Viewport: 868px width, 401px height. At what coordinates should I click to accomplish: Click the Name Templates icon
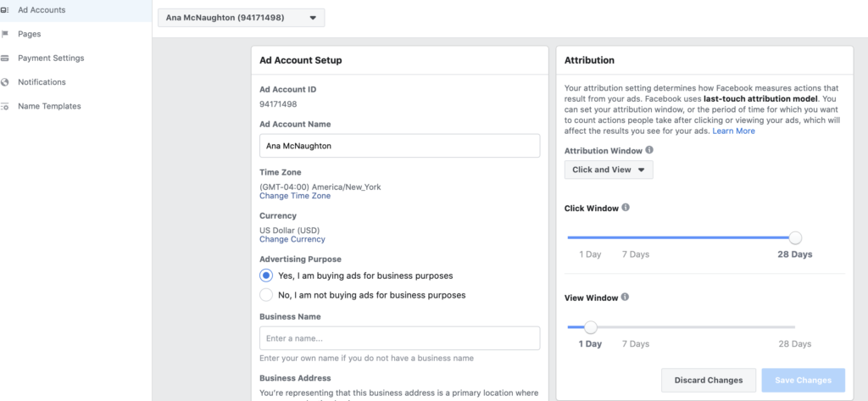[4, 106]
